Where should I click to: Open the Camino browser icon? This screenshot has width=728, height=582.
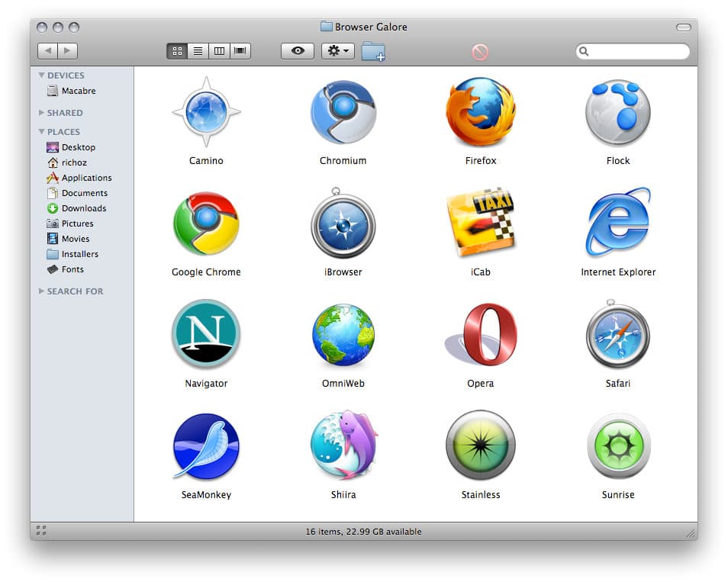coord(206,113)
